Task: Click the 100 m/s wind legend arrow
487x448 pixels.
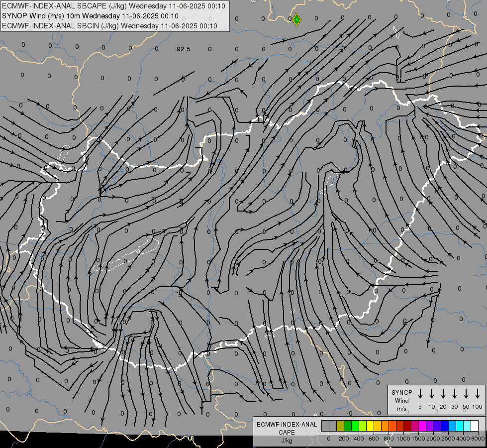Action: pos(478,393)
